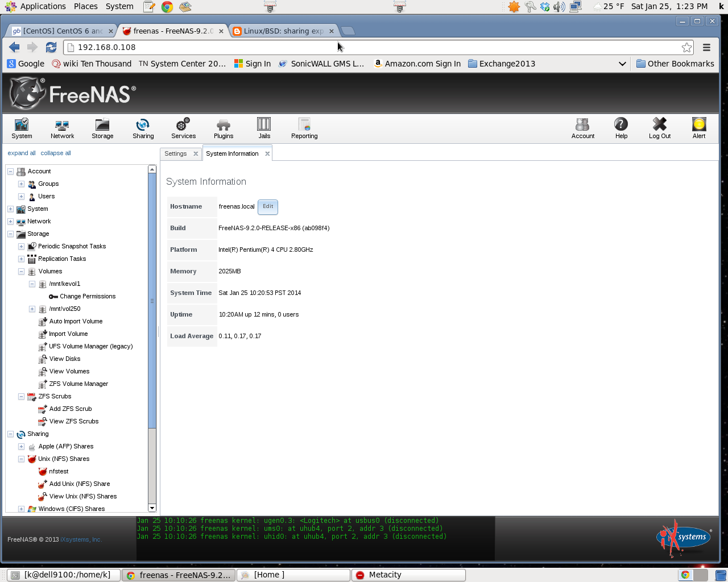This screenshot has width=728, height=582.
Task: Open the Help toolbar icon
Action: click(621, 128)
